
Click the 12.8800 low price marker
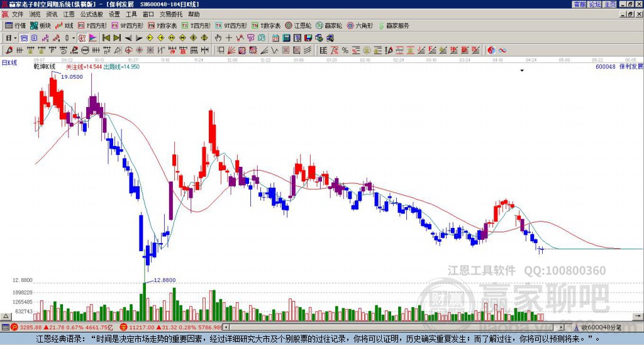coord(165,280)
